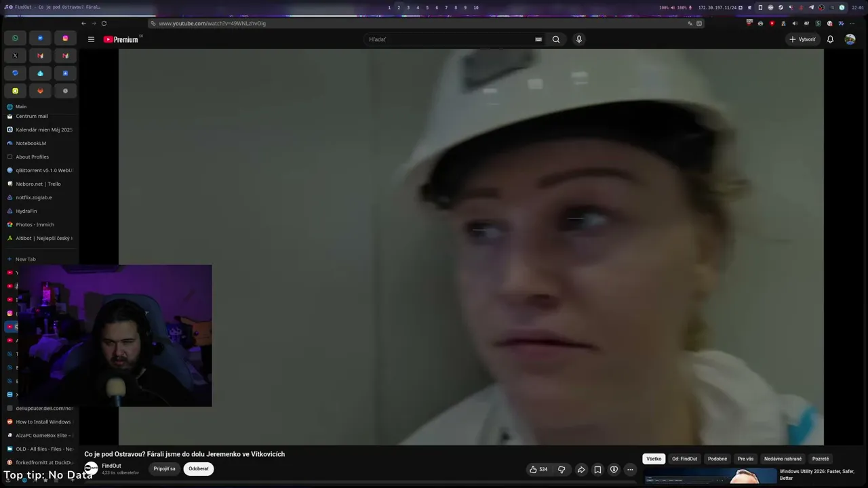Viewport: 868px width, 488px height.
Task: Open the GitLab fox pinned tab
Action: click(x=40, y=91)
